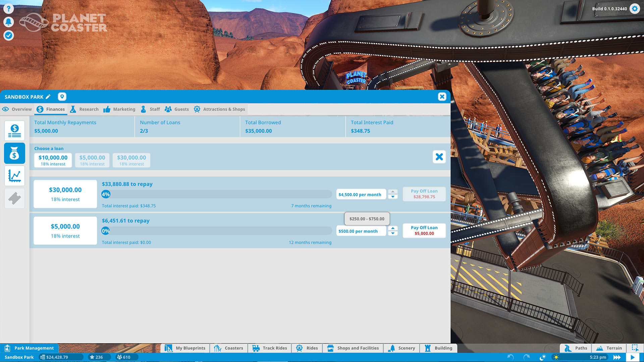The height and width of the screenshot is (362, 644).
Task: Close the Sandbox Park management panel
Action: coord(442,97)
